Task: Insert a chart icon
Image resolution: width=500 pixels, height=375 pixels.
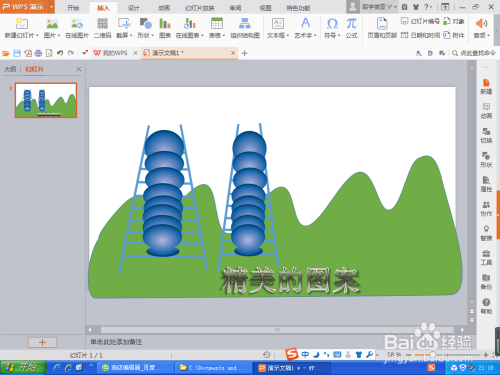Action: [165, 24]
